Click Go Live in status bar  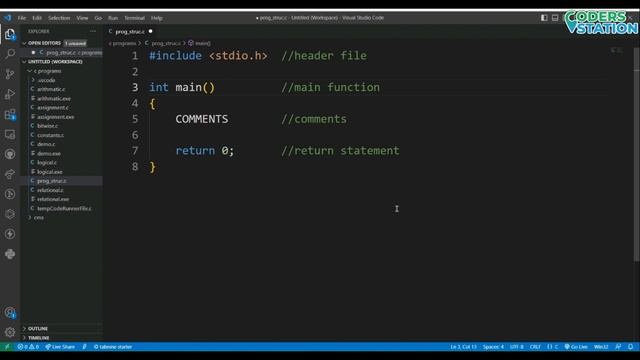pyautogui.click(x=576, y=347)
